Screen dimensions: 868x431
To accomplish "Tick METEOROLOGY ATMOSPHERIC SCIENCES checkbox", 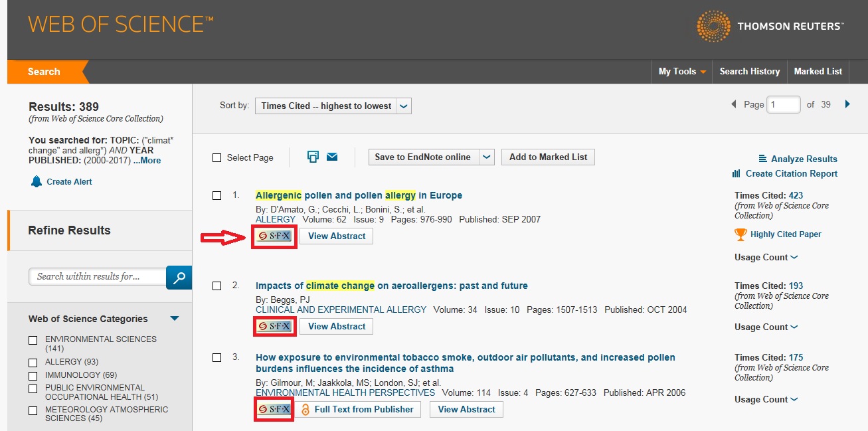I will pyautogui.click(x=33, y=410).
